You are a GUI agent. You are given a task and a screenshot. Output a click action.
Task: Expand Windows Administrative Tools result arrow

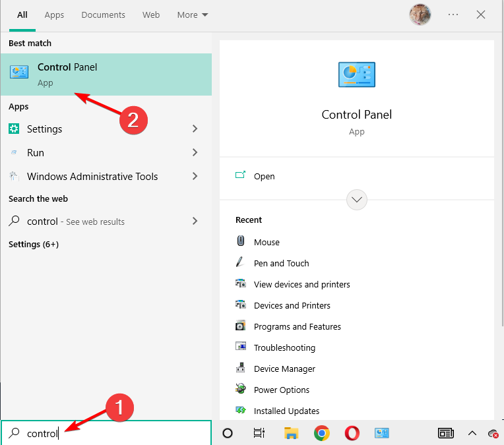click(x=195, y=176)
